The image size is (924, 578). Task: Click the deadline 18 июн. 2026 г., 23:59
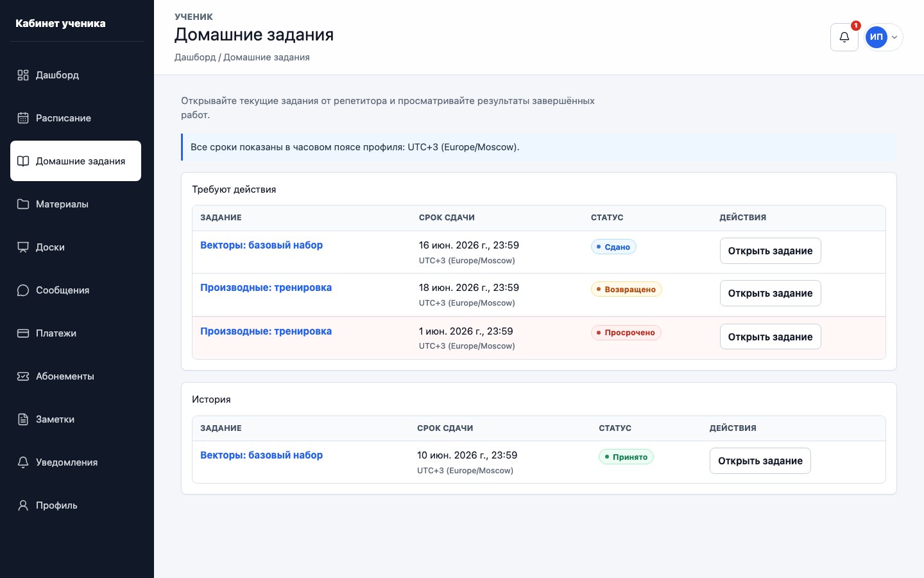click(469, 288)
